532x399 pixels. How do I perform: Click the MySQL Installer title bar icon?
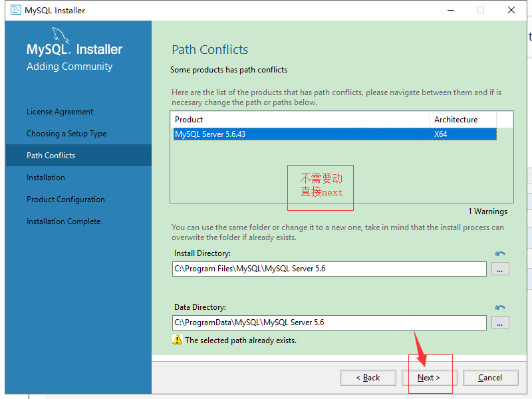coord(15,10)
